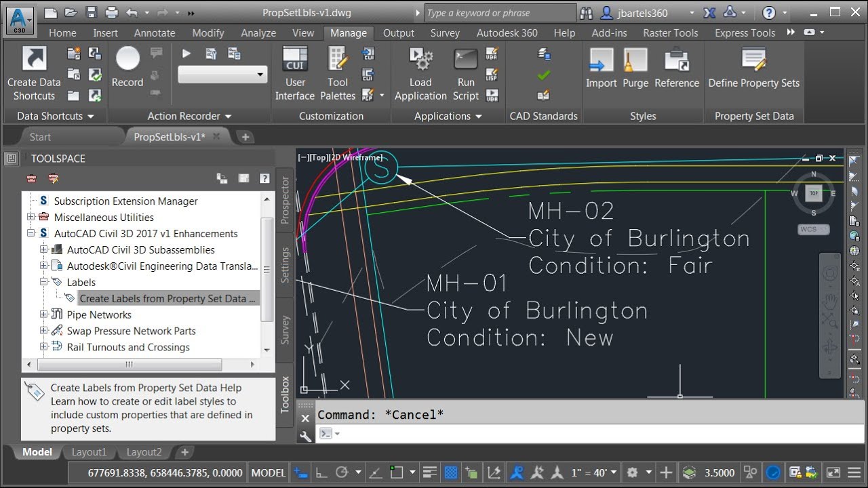Open the action macro combo box

click(x=222, y=75)
